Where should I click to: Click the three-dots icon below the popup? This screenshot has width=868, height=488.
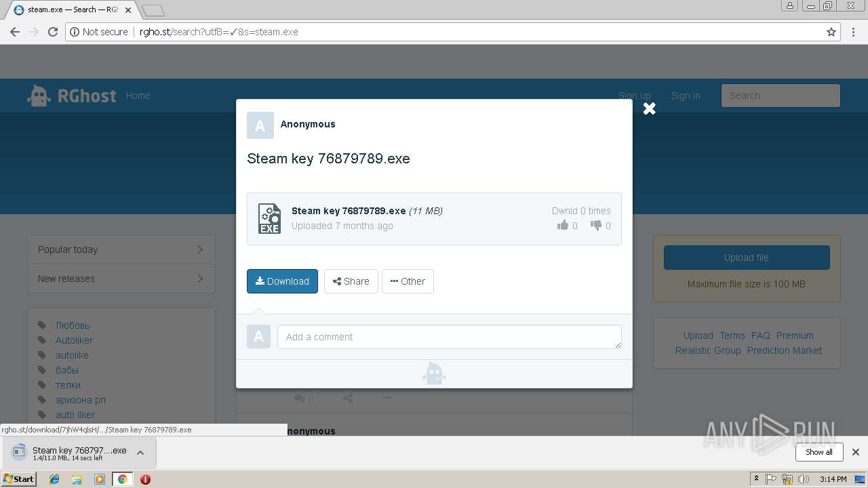point(387,397)
